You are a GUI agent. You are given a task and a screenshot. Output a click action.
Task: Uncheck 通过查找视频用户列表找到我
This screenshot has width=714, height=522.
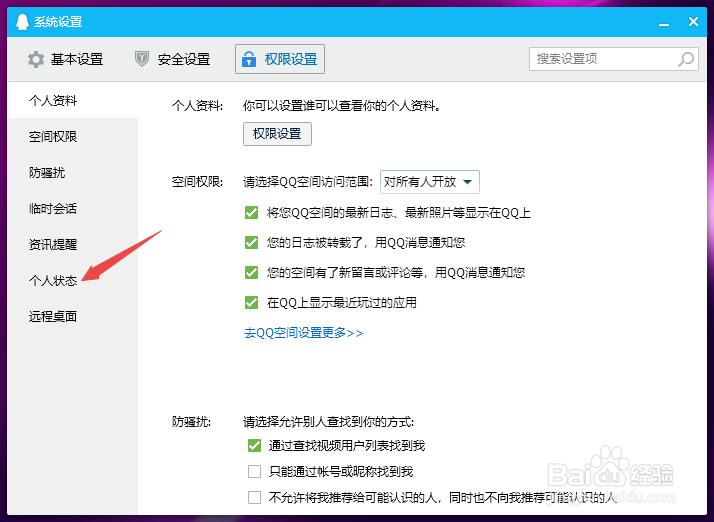255,445
